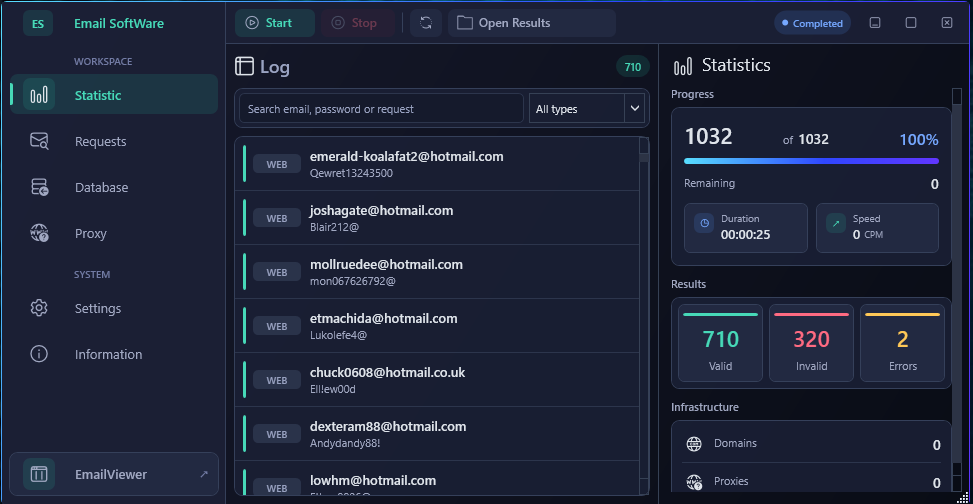Click password text Andydandy88!
This screenshot has width=973, height=504.
tap(344, 443)
